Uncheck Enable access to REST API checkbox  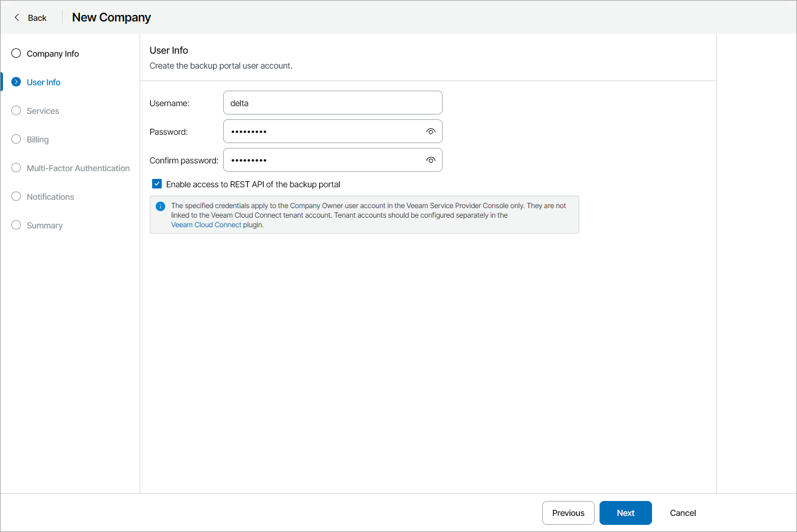pos(157,184)
